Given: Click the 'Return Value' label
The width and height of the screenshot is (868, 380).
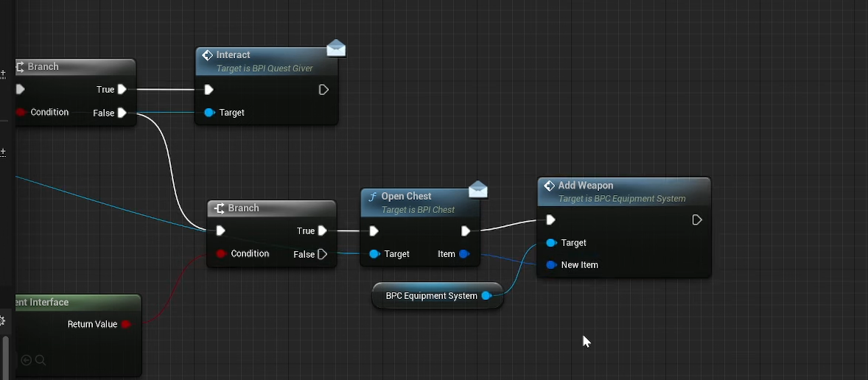Looking at the screenshot, I should click(92, 324).
